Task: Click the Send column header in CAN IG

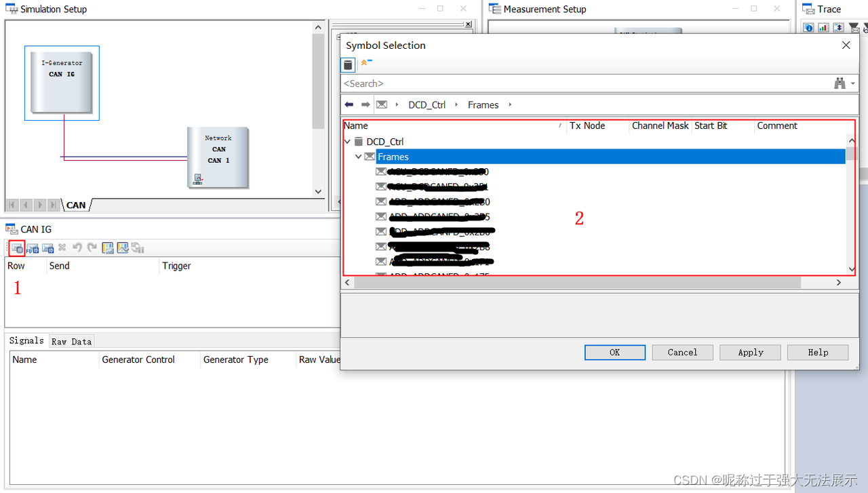Action: point(102,266)
